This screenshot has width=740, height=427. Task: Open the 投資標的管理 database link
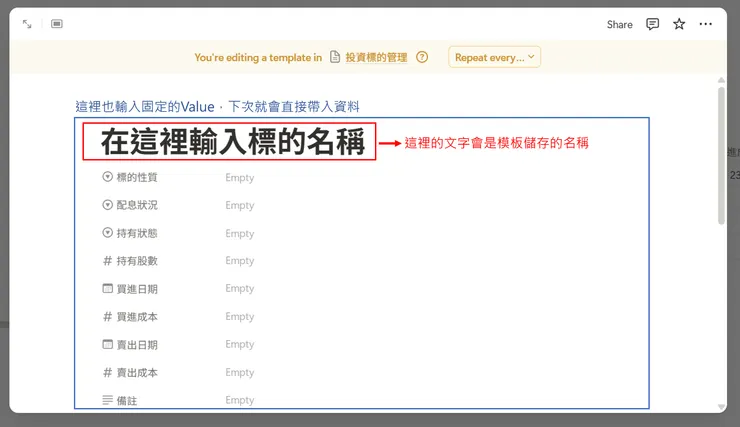click(376, 58)
